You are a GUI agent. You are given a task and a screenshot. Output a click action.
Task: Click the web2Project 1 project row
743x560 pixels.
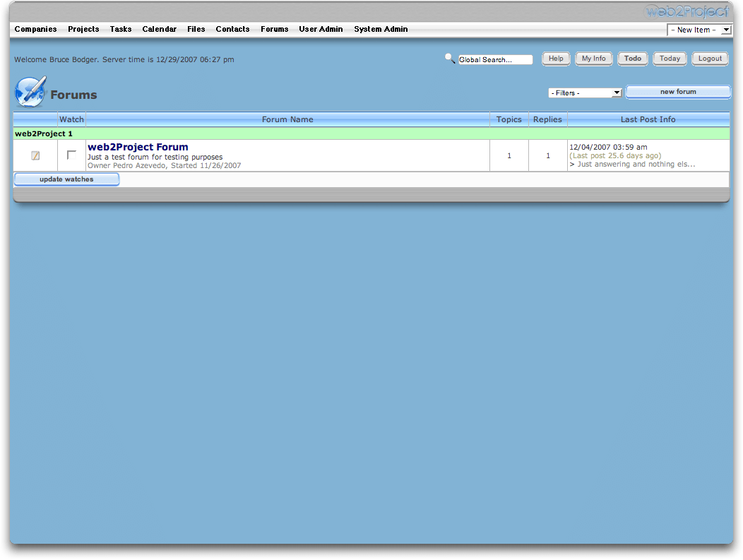pyautogui.click(x=371, y=133)
